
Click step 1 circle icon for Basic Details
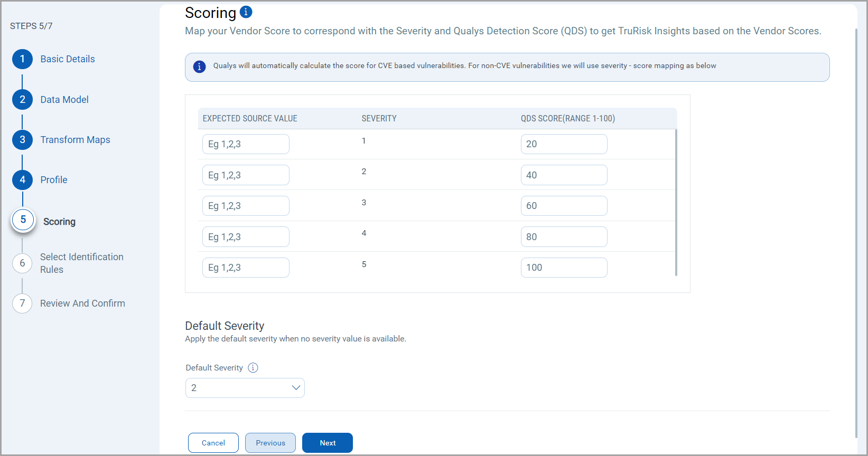point(22,59)
